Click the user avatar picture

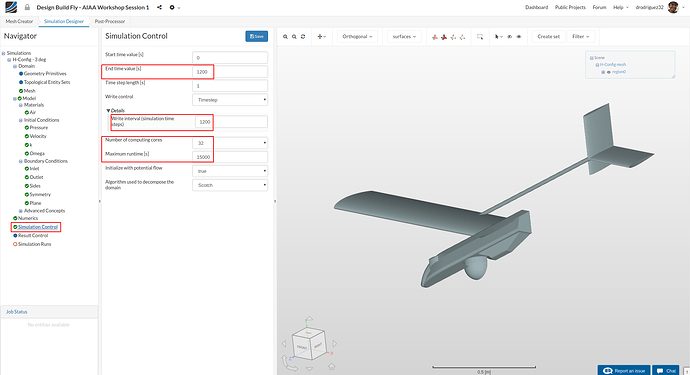[673, 7]
